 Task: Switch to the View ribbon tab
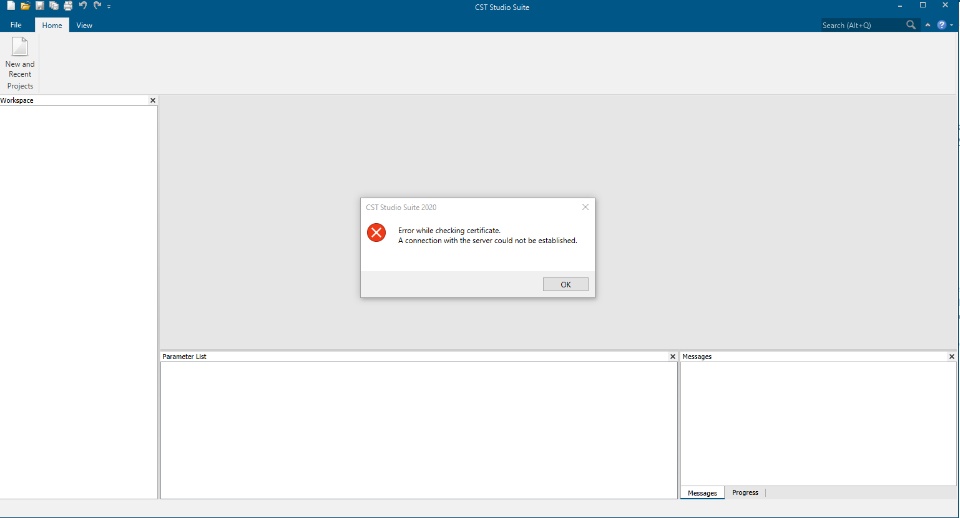(84, 25)
